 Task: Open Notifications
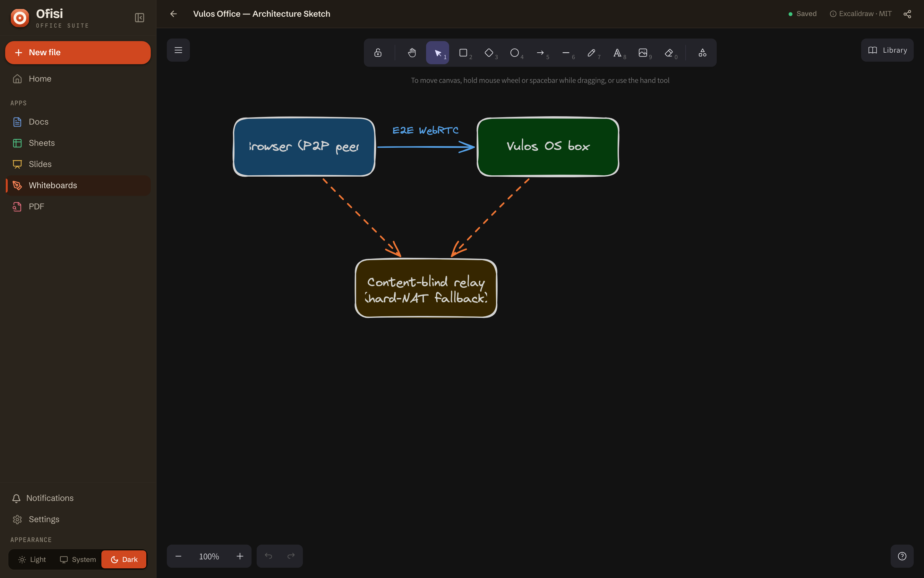(x=78, y=498)
